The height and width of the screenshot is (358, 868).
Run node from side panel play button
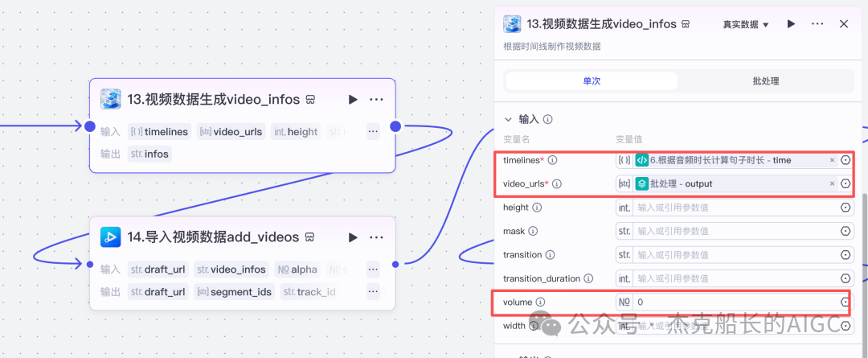click(x=791, y=24)
